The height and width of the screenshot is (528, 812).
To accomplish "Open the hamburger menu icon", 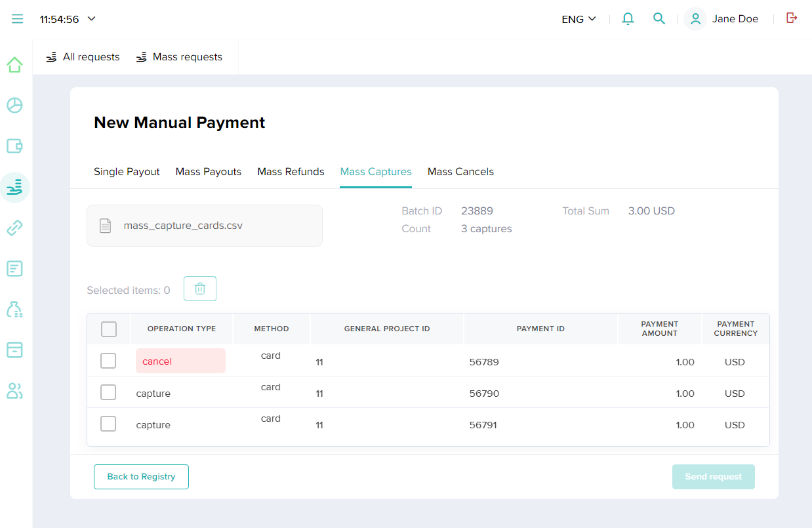I will pyautogui.click(x=17, y=19).
